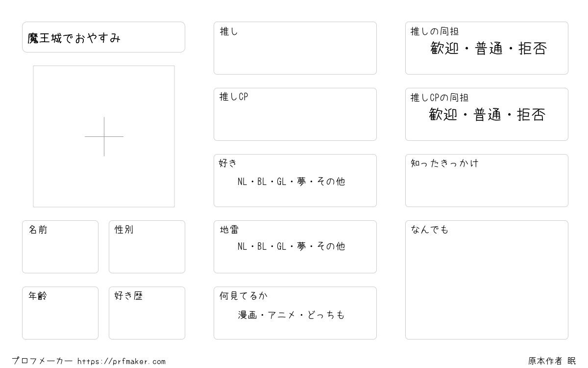
Task: Select the 性別 gender field
Action: tap(147, 247)
